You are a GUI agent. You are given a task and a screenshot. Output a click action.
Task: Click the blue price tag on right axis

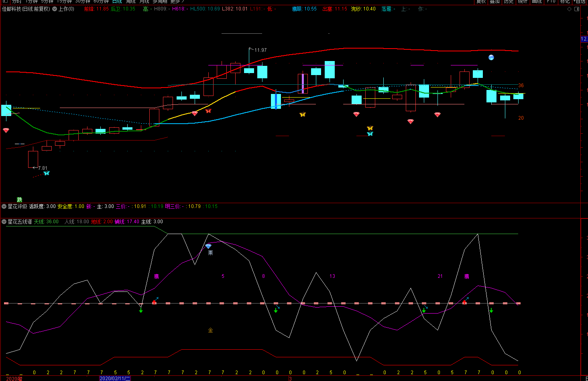pos(584,39)
